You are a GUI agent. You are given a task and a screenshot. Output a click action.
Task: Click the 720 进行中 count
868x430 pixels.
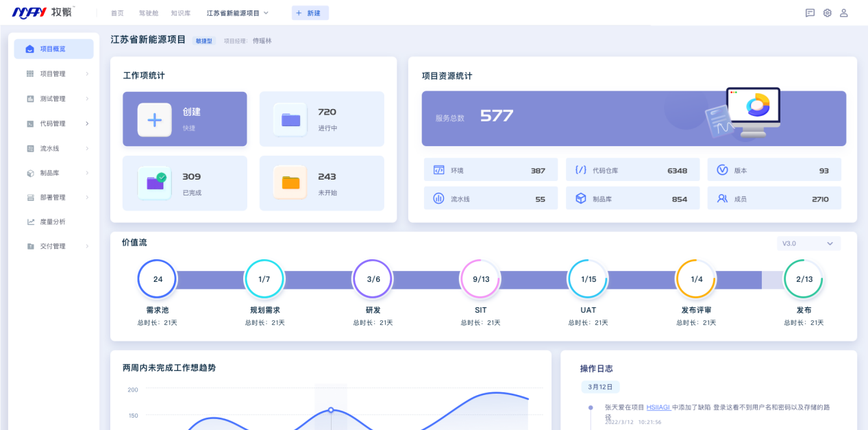(327, 112)
